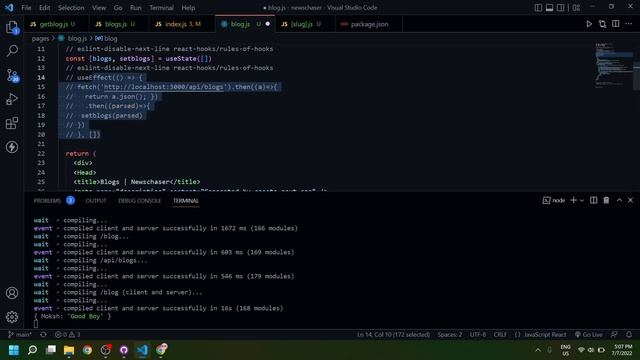The height and width of the screenshot is (360, 640).
Task: Change language mode JavaScript React
Action: 544,335
